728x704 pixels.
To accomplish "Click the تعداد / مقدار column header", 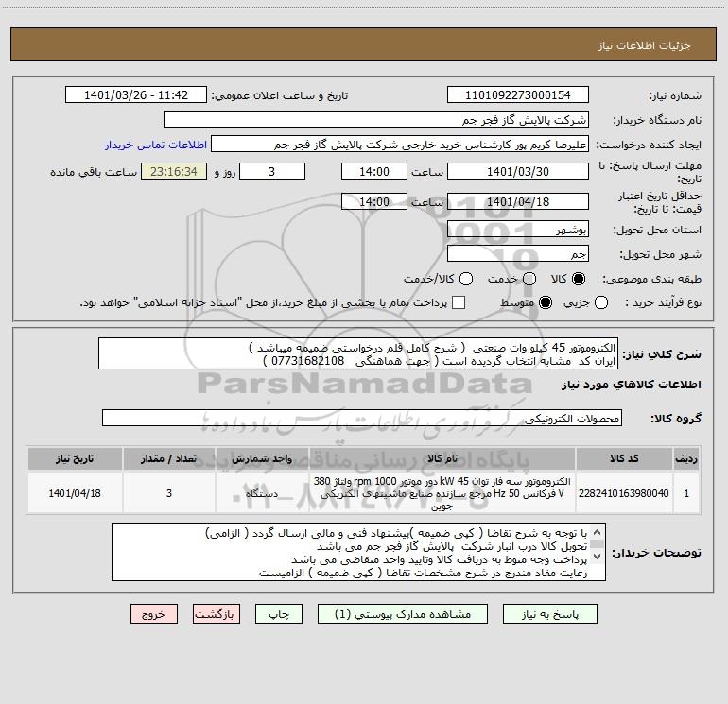I will point(169,459).
